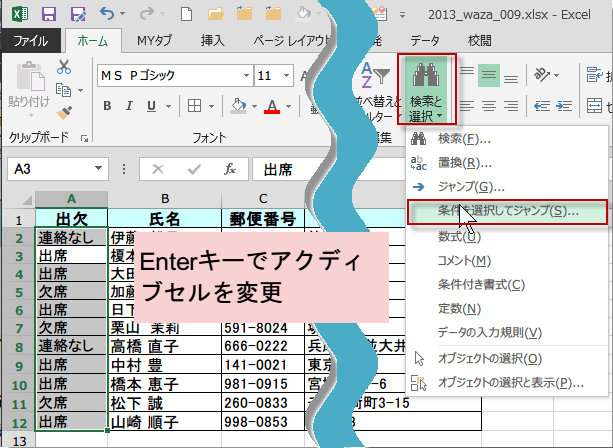The height and width of the screenshot is (448, 613).
Task: Open the underline style dropdown arrow
Action: tap(168, 106)
